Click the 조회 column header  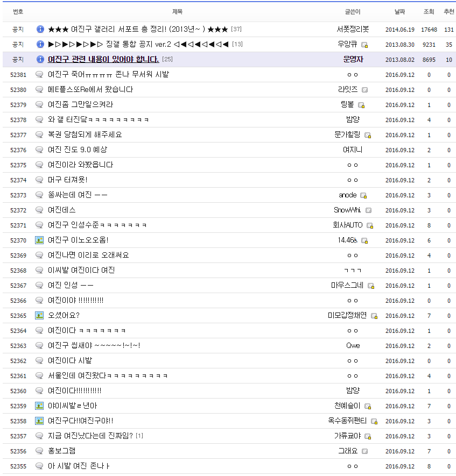[429, 11]
